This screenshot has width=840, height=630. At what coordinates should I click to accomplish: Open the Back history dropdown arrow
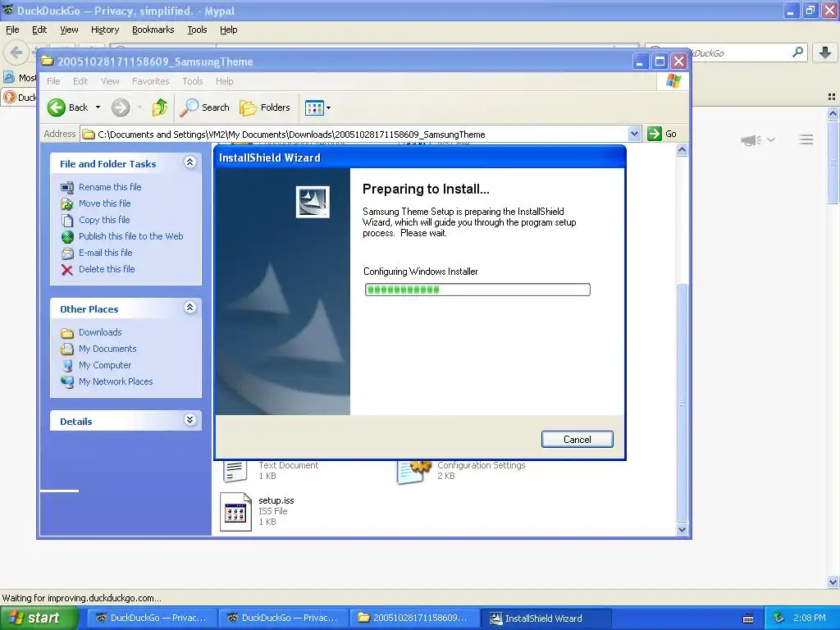click(98, 107)
